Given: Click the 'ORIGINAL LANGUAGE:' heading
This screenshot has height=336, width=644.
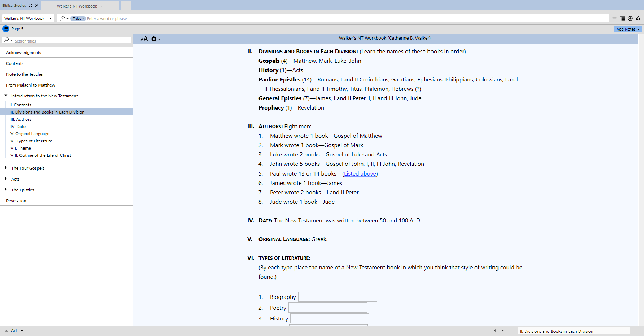Looking at the screenshot, I should [284, 239].
